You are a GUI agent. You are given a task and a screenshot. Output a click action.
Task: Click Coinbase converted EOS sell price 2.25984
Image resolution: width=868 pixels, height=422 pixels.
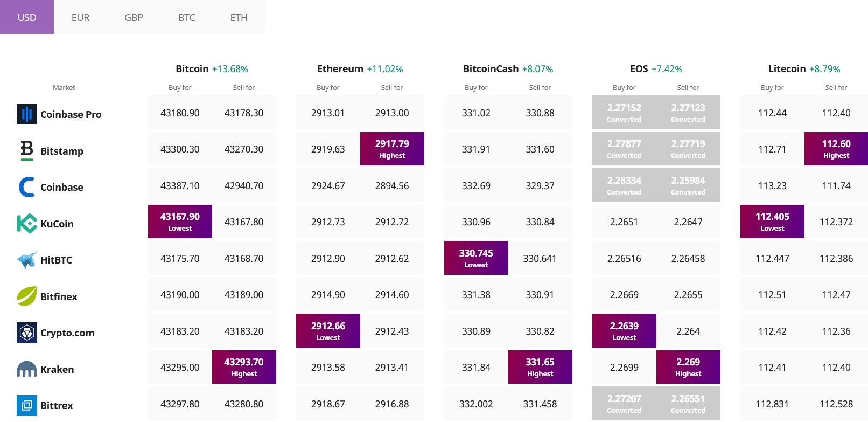pos(688,185)
